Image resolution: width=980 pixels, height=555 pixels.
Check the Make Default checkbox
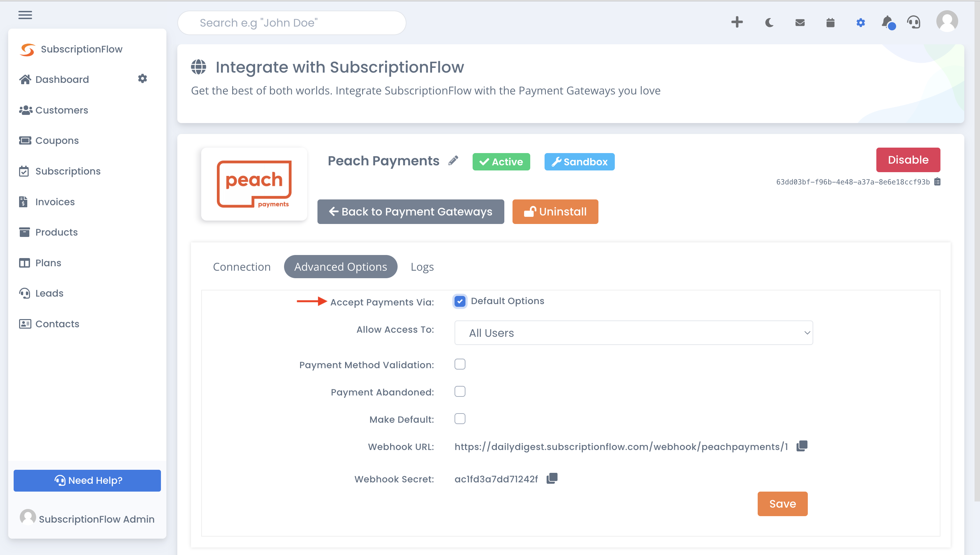point(460,419)
